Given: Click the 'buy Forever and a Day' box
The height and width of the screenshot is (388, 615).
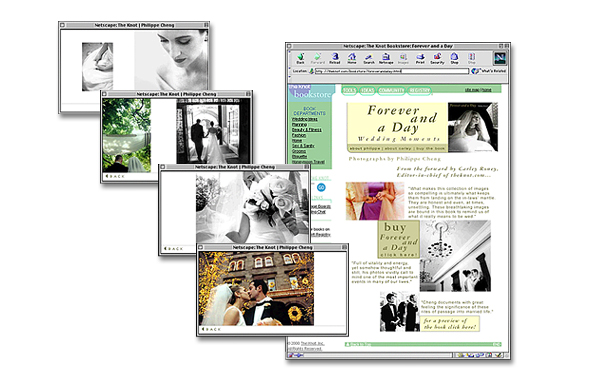Looking at the screenshot, I should point(398,239).
